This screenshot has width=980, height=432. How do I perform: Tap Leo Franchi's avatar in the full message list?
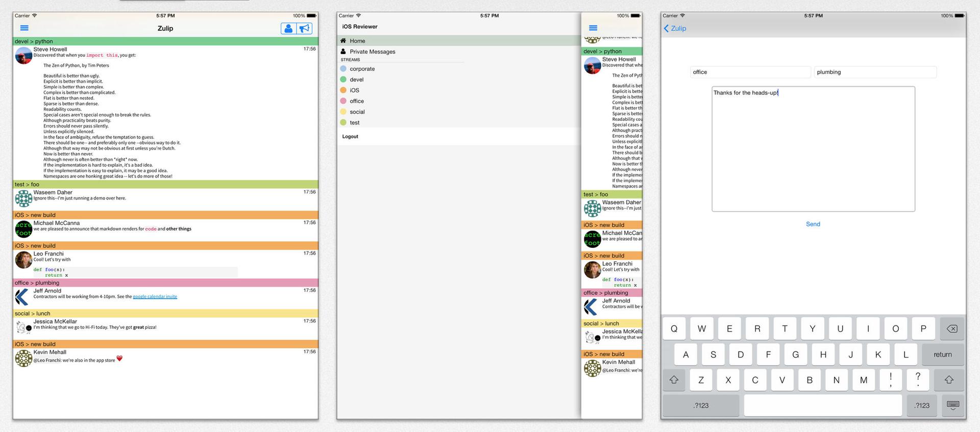point(24,260)
